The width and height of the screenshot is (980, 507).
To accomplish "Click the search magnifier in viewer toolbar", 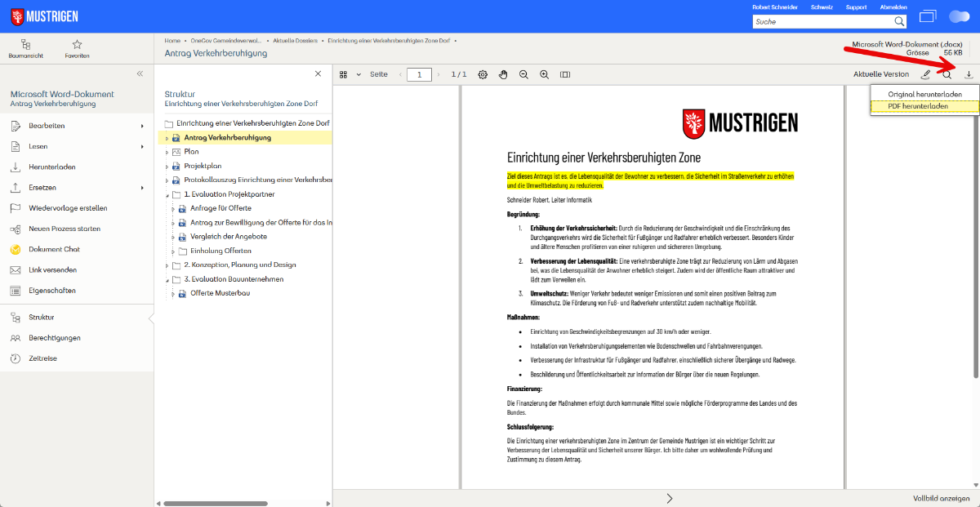I will coord(947,74).
